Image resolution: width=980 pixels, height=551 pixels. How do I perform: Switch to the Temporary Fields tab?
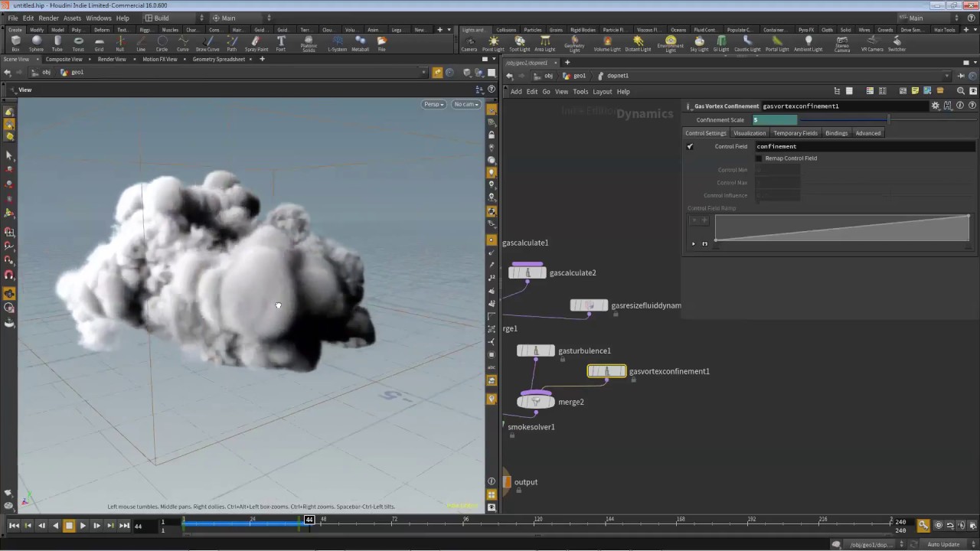795,133
